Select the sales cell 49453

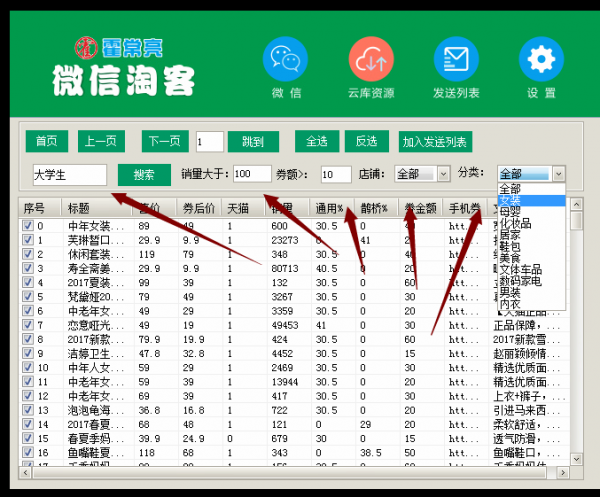click(285, 325)
